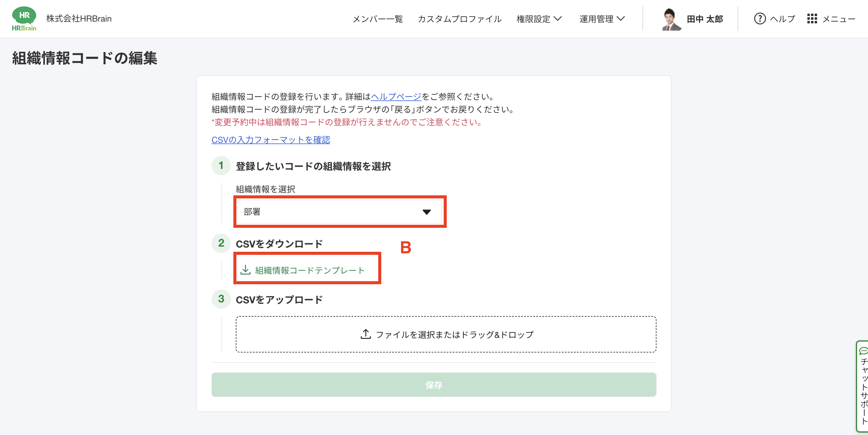Screen dimensions: 868x435
Task: Click the file select drag-and-drop area
Action: pos(446,335)
